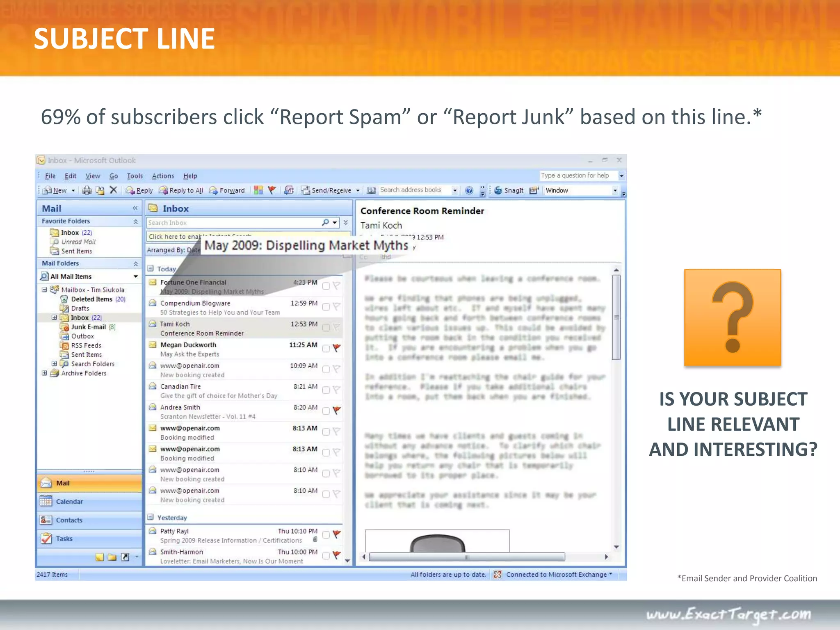Open All Mail Items dropdown

click(x=136, y=276)
